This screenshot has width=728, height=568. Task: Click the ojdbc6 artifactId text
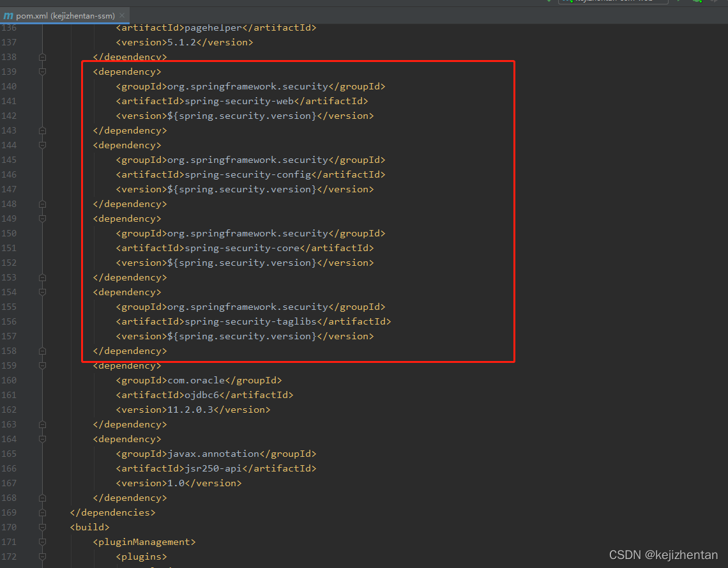202,395
